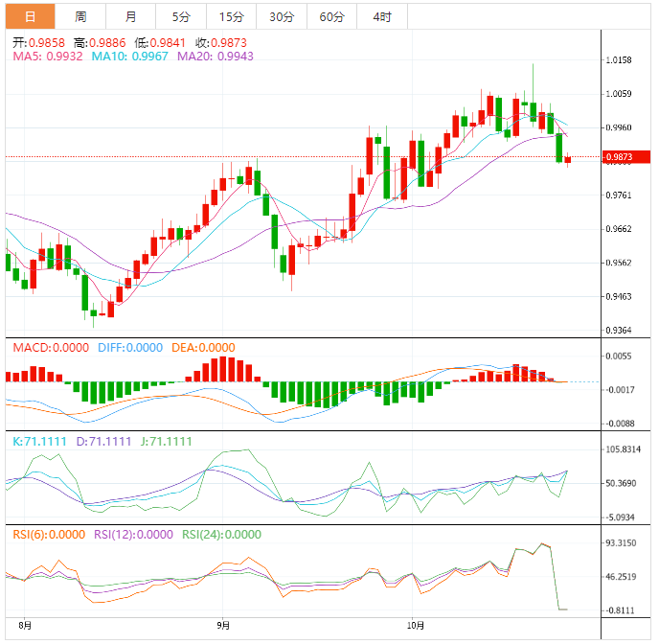Click the 9月 marker on time axis

point(222,625)
